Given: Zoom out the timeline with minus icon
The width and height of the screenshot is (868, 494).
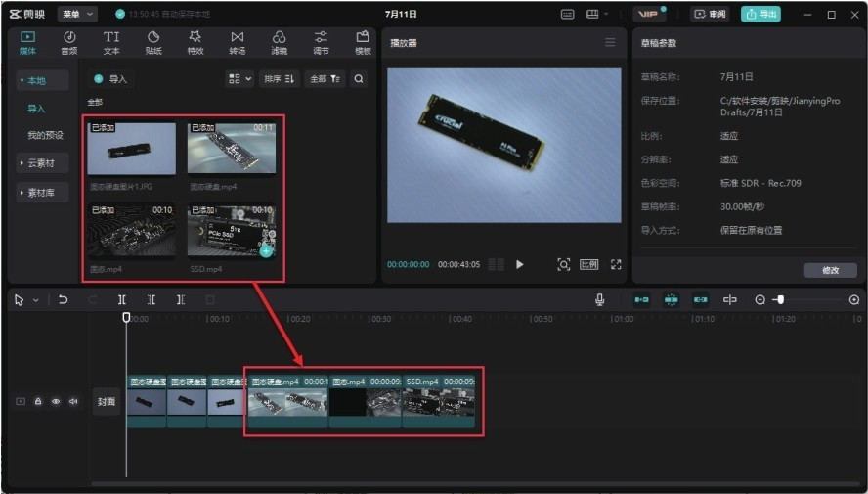Looking at the screenshot, I should [x=760, y=300].
